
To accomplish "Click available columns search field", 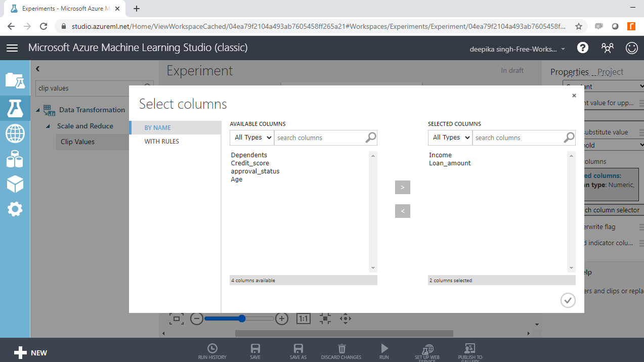I will [320, 138].
